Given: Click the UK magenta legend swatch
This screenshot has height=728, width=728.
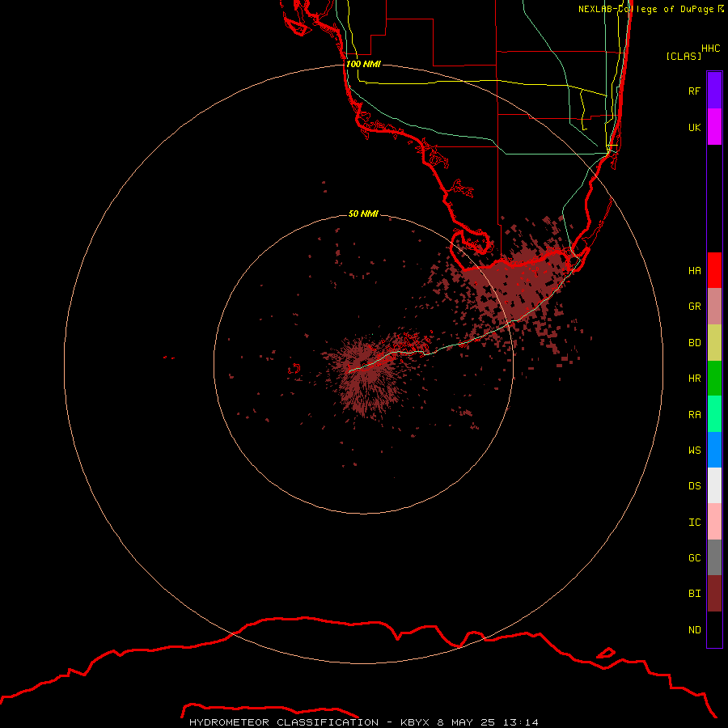Looking at the screenshot, I should pyautogui.click(x=714, y=127).
